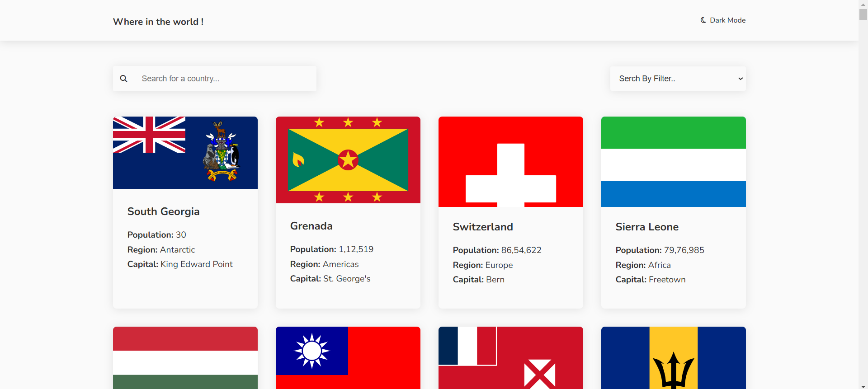Click the Search for a country field
Viewport: 868px width, 389px height.
tap(226, 79)
